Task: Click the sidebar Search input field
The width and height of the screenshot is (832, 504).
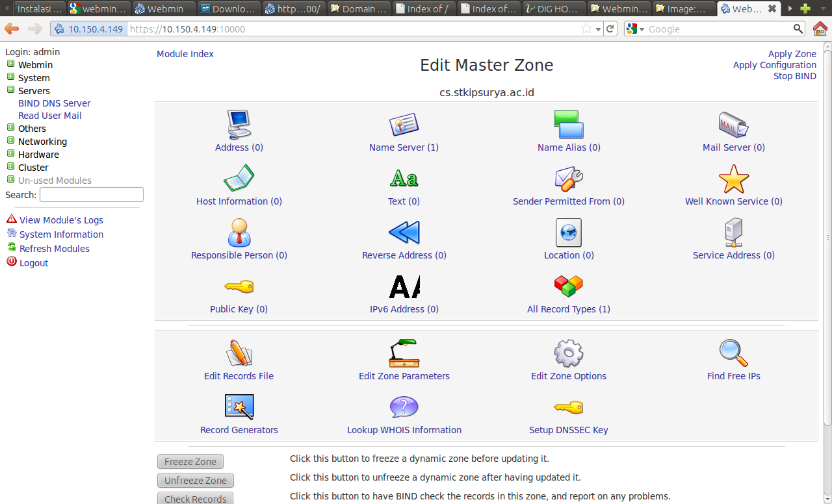Action: (92, 195)
